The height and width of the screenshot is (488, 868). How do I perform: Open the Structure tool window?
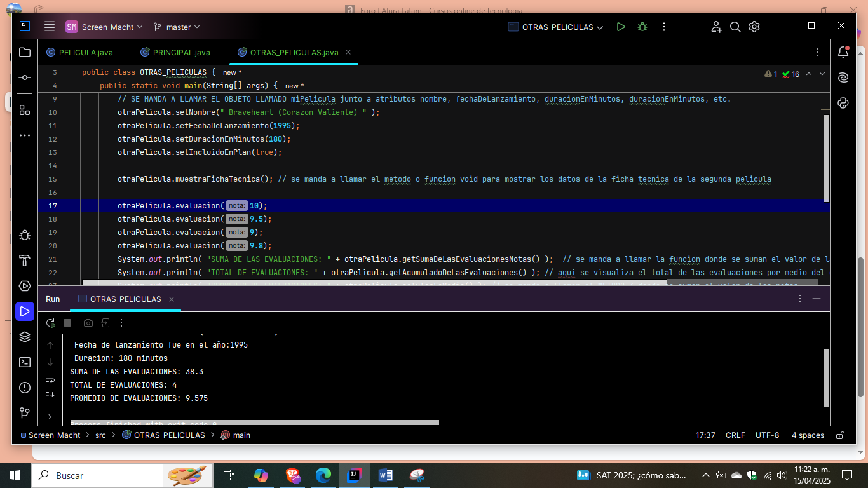pos(25,110)
